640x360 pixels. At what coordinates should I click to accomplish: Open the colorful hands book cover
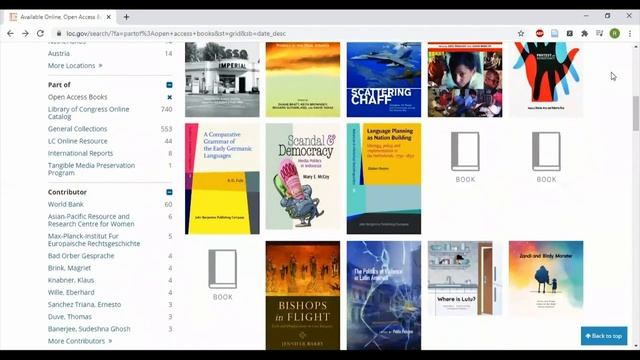(546, 80)
